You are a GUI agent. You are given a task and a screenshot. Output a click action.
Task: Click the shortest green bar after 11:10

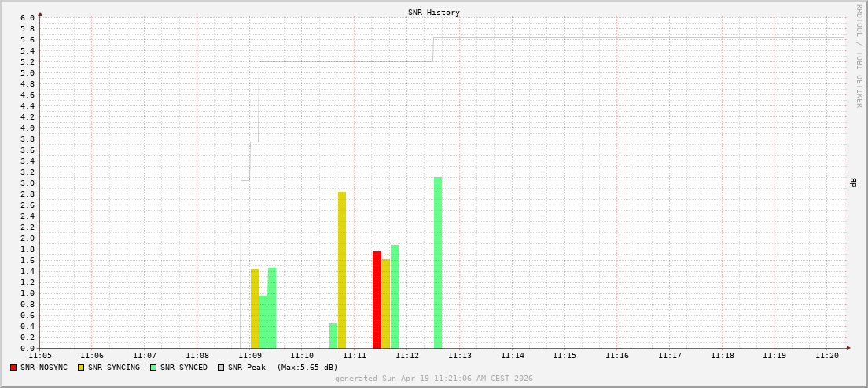(x=333, y=336)
